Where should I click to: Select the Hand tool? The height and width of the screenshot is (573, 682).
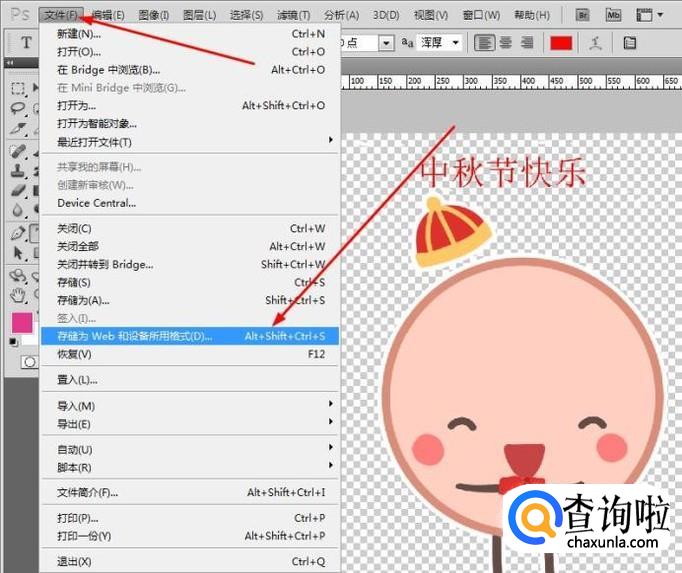(18, 295)
